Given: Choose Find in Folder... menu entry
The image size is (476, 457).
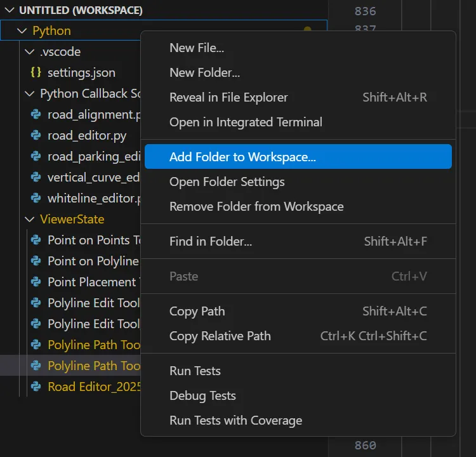Looking at the screenshot, I should click(x=298, y=241).
